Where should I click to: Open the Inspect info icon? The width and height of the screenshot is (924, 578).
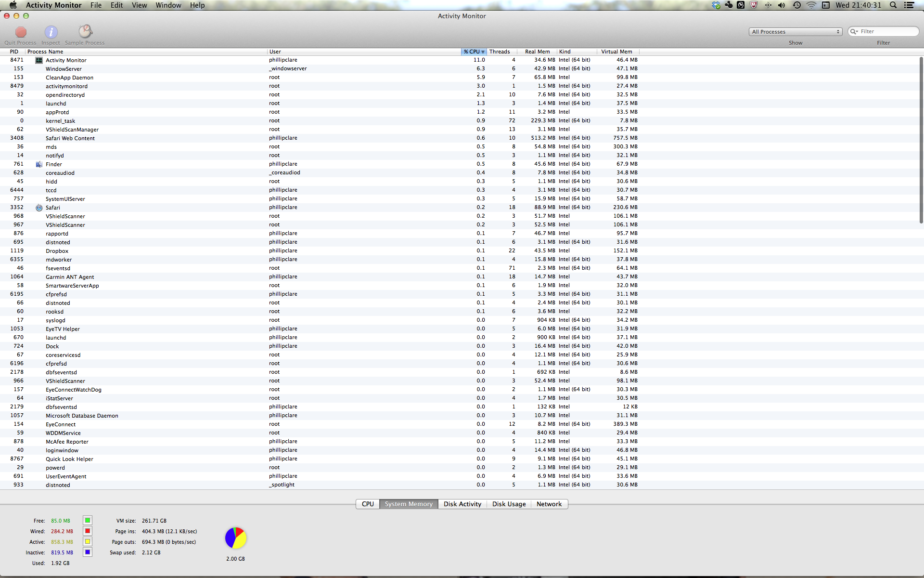(51, 32)
